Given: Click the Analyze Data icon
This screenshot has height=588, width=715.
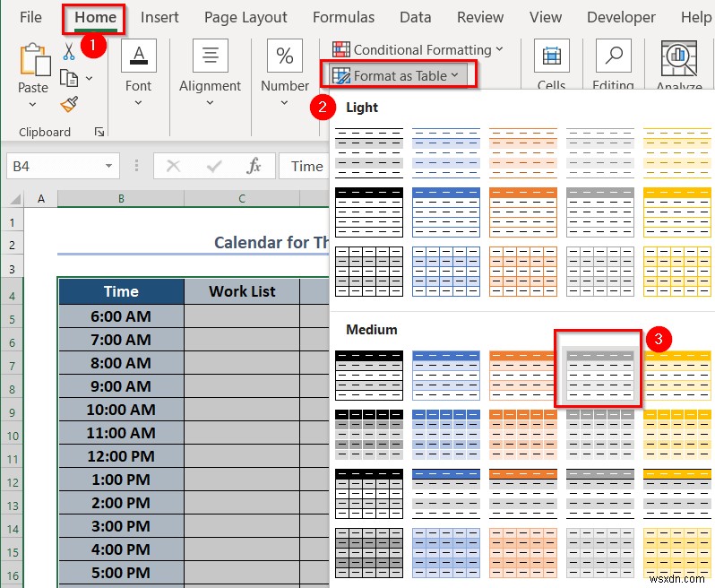Looking at the screenshot, I should [679, 58].
